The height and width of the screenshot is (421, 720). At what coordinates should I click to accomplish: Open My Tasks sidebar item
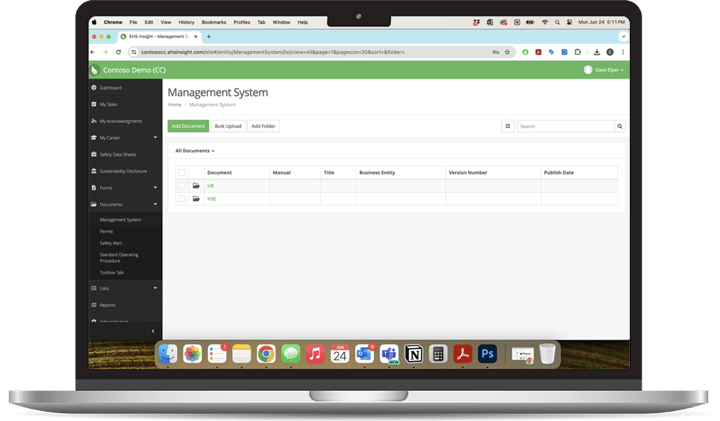(108, 104)
